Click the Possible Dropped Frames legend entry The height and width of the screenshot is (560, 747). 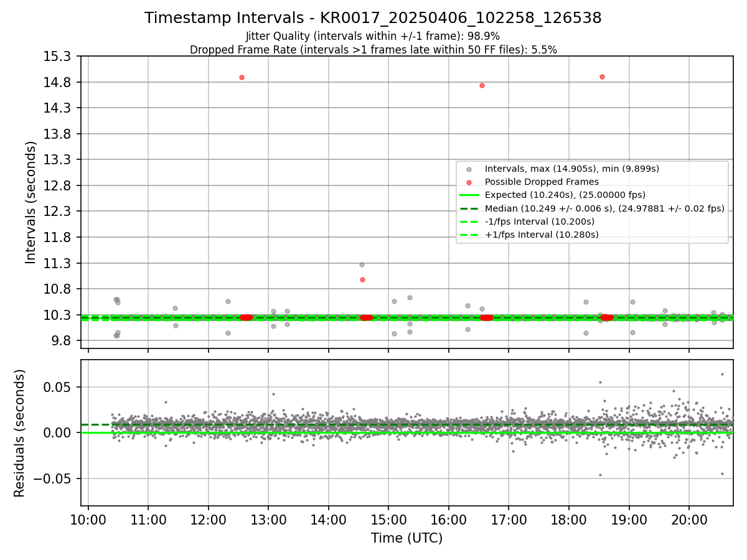point(542,182)
